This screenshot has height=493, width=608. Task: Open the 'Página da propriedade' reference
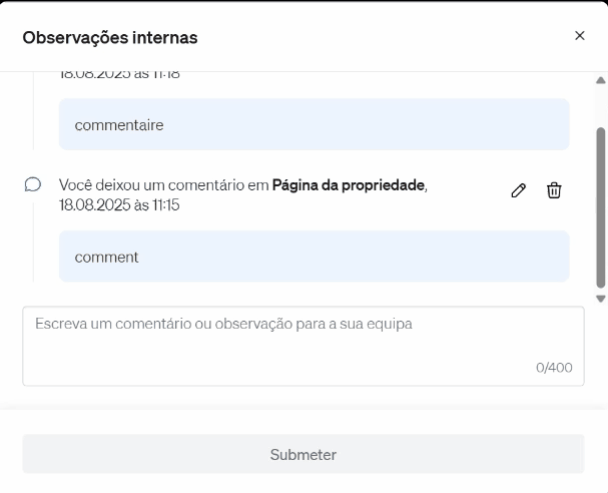(x=348, y=185)
